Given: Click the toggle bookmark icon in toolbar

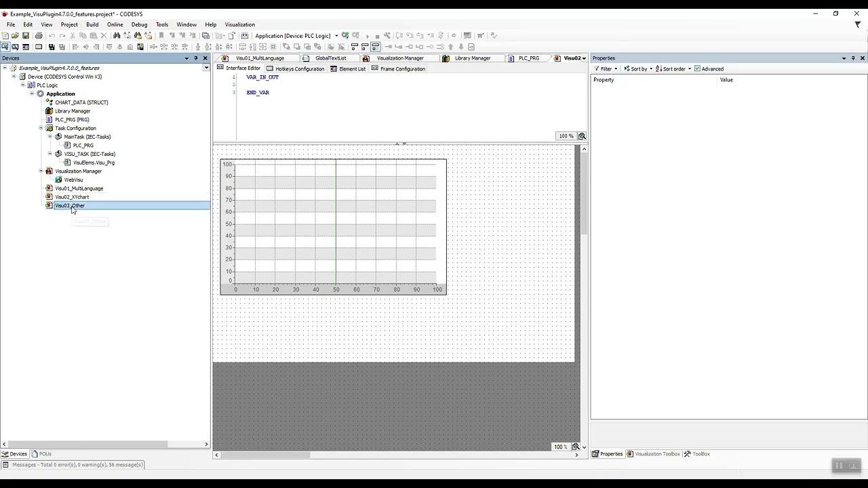Looking at the screenshot, I should tap(161, 35).
